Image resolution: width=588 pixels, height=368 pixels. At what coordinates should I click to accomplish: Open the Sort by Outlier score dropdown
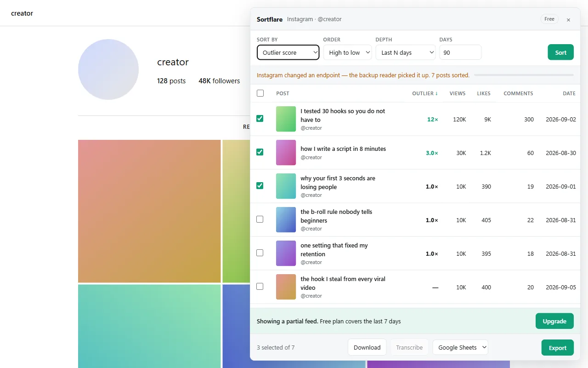[288, 52]
